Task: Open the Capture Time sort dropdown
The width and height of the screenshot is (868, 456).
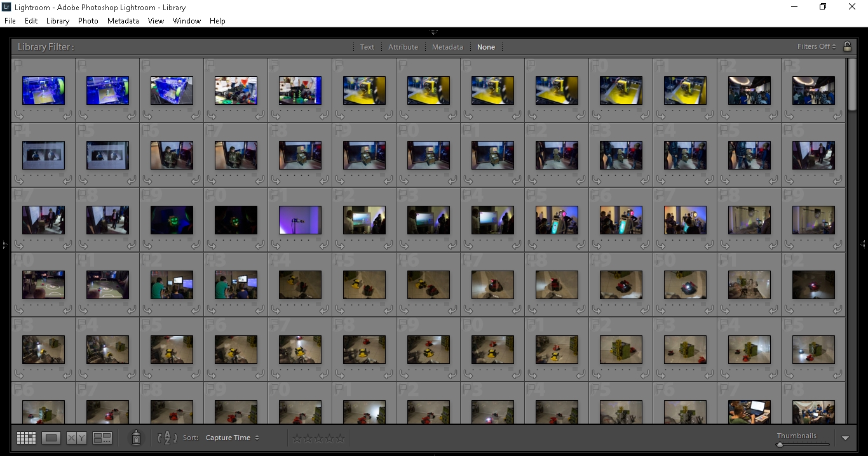Action: click(x=233, y=438)
